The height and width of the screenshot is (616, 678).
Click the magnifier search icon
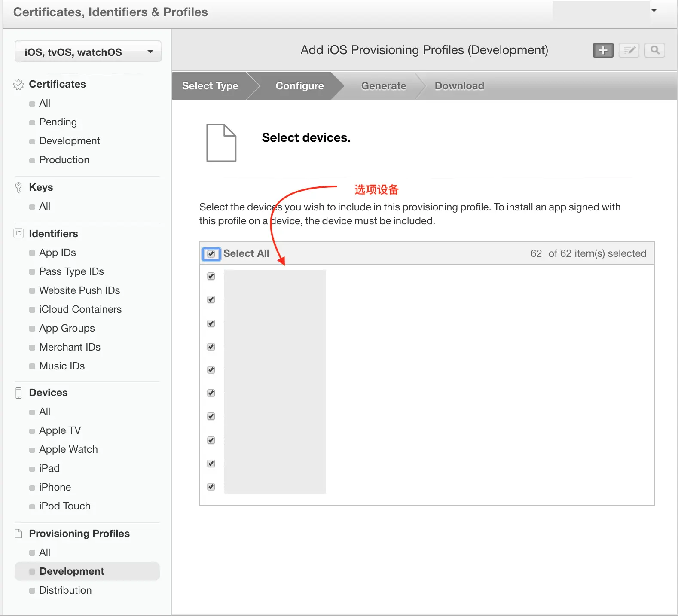(x=655, y=50)
